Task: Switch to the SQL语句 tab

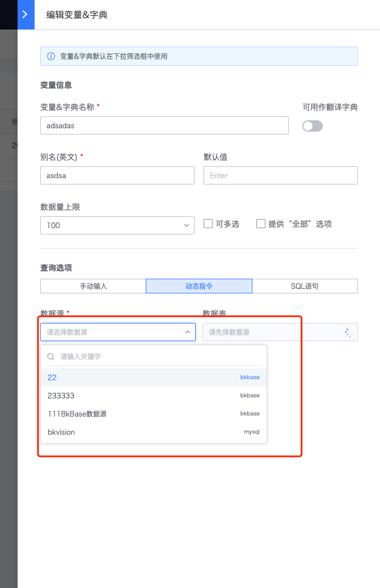Action: tap(305, 286)
